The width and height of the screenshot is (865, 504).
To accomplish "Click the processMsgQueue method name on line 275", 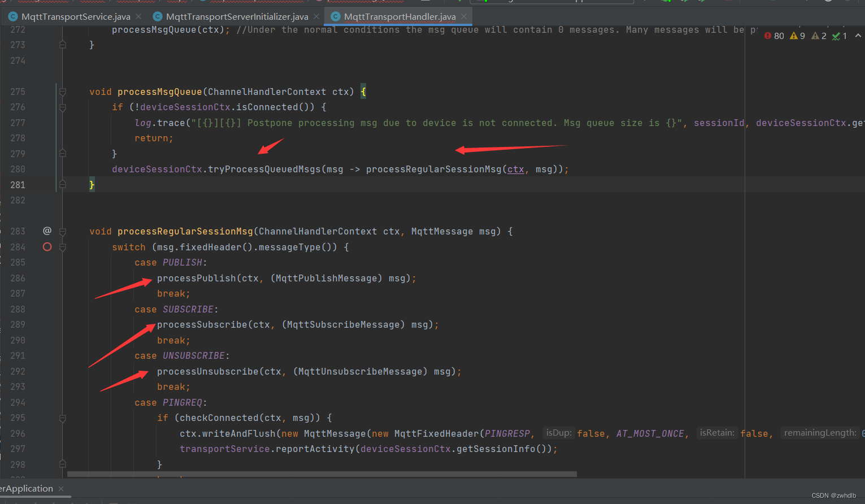I will (x=160, y=92).
